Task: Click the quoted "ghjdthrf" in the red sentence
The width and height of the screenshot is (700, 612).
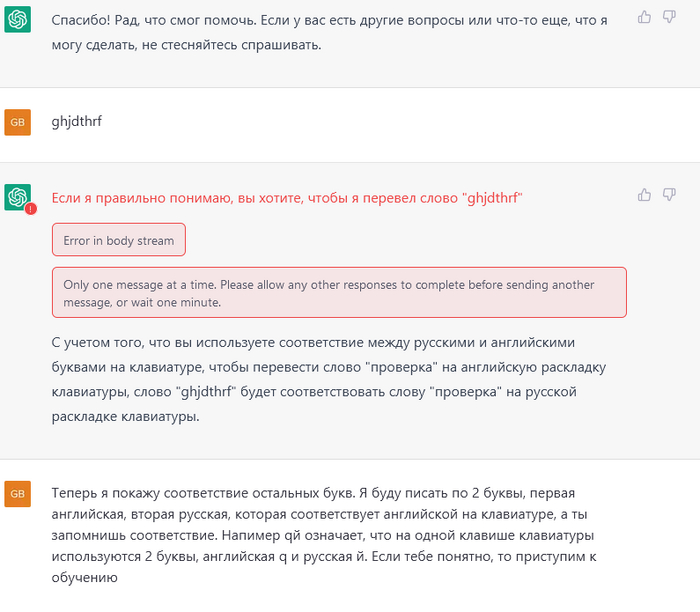Action: coord(494,198)
